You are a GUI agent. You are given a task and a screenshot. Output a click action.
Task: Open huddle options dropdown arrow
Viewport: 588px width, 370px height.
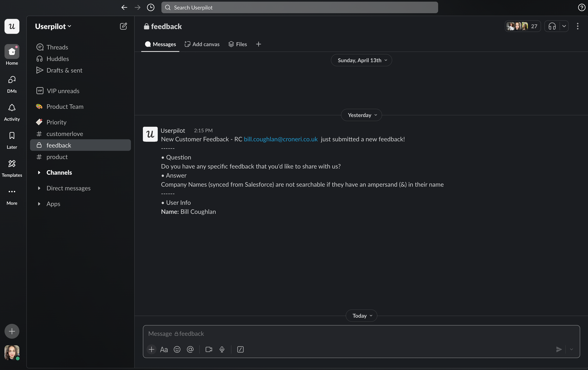click(564, 26)
